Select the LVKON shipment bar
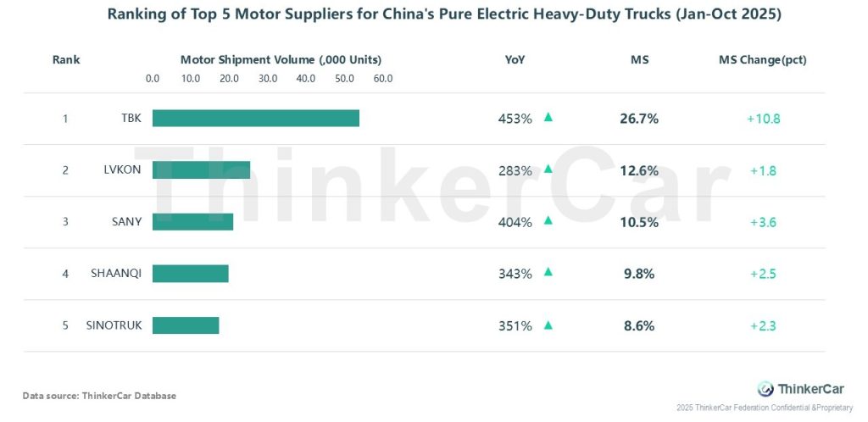 tap(201, 170)
